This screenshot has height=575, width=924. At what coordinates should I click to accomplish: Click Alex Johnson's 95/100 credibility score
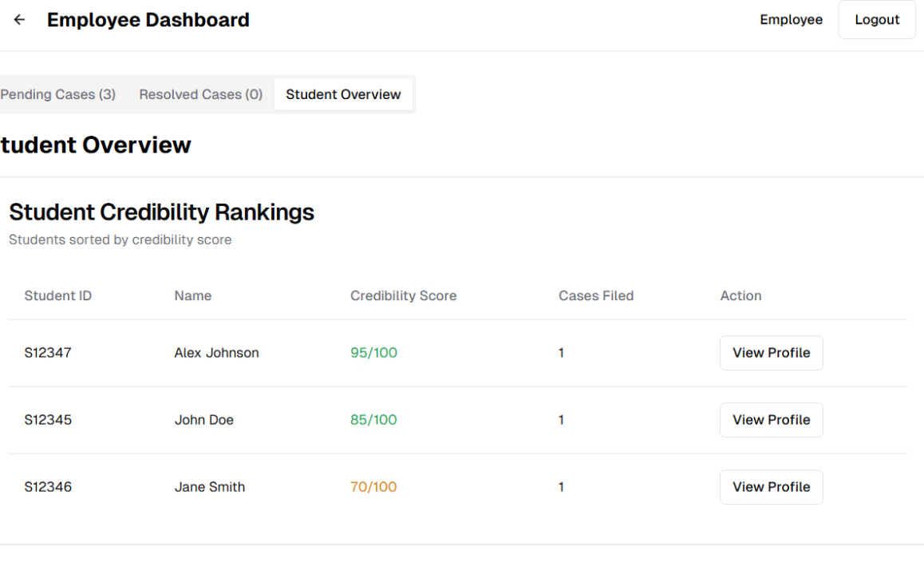[373, 353]
